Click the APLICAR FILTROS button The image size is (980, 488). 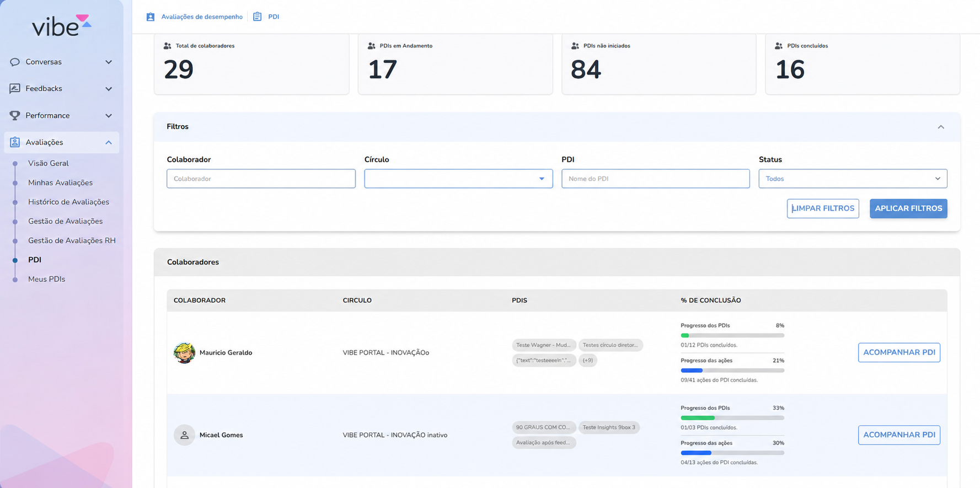click(x=908, y=208)
